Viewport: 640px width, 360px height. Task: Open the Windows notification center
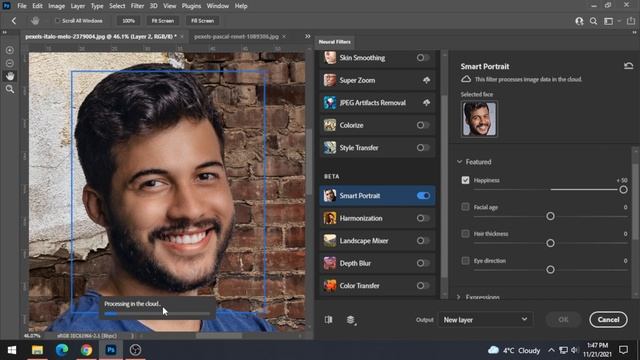tap(623, 350)
